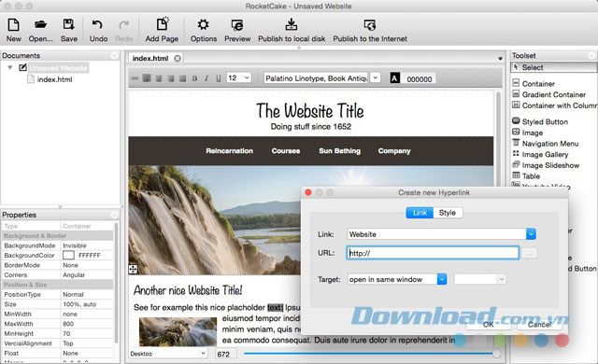Image resolution: width=598 pixels, height=364 pixels.
Task: Click the small waterfall thumbnail image
Action: pos(178,331)
